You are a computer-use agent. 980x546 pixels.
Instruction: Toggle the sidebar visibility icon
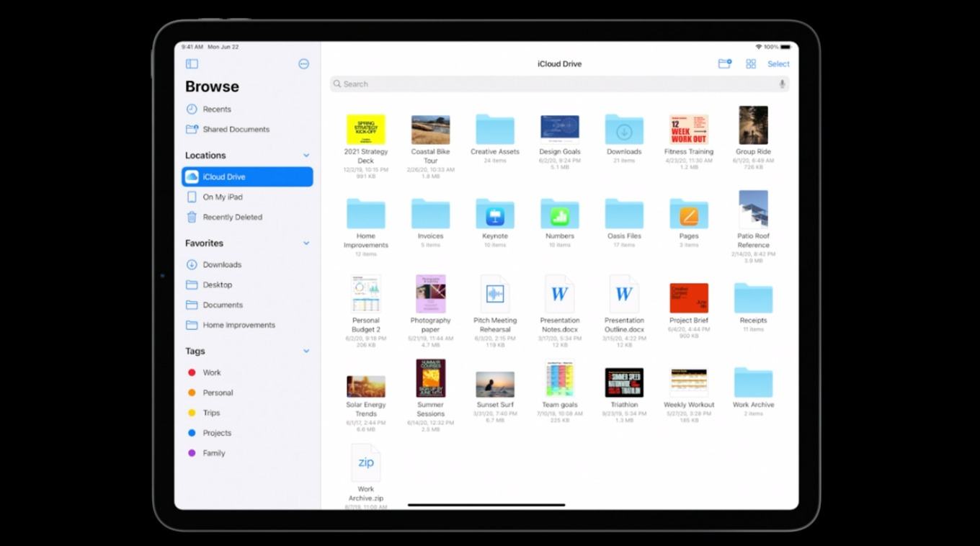[x=192, y=64]
